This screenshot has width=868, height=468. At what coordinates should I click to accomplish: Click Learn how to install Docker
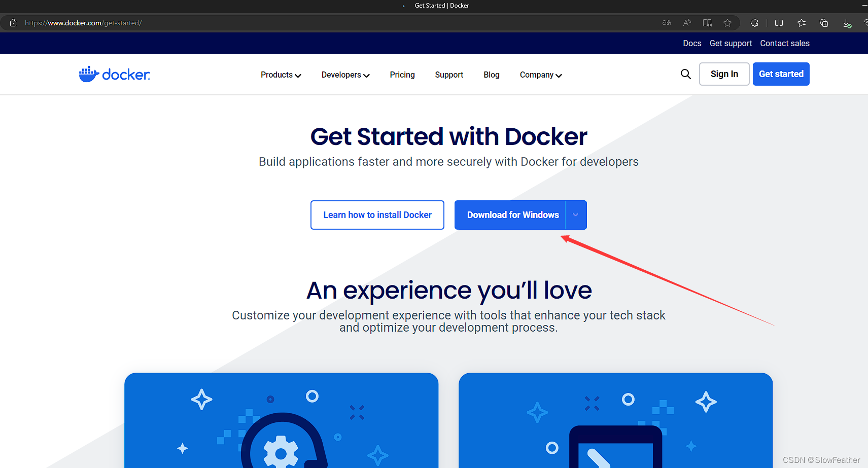click(x=377, y=215)
